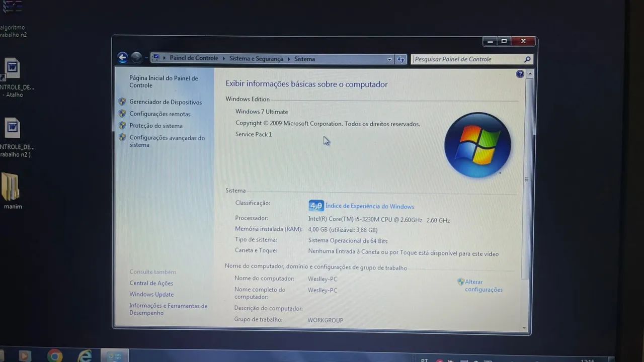
Task: Open Página Inicial do Painel de Controle
Action: pos(164,81)
